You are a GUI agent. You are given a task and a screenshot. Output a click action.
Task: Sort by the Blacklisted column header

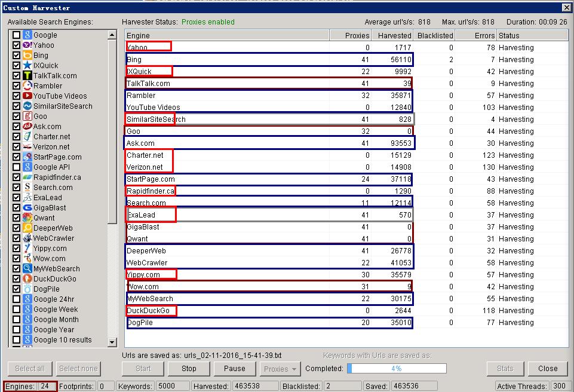(x=434, y=35)
